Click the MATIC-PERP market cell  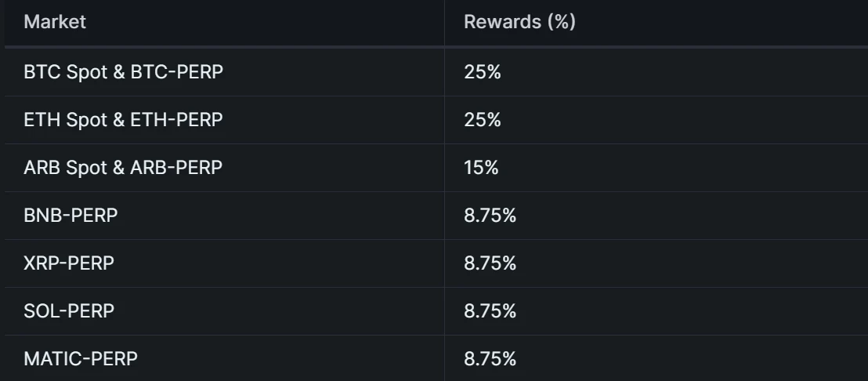81,359
